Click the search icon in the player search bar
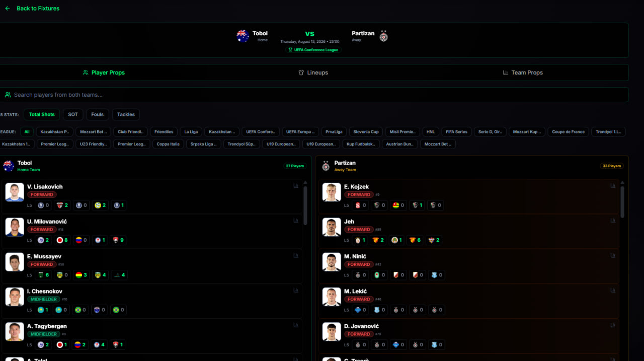This screenshot has height=361, width=644. tap(8, 95)
